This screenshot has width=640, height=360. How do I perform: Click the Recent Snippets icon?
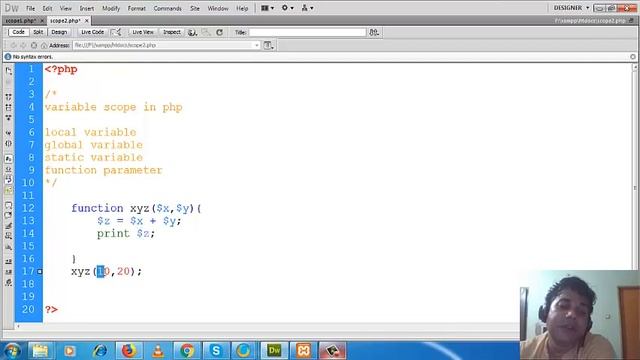tap(9, 236)
